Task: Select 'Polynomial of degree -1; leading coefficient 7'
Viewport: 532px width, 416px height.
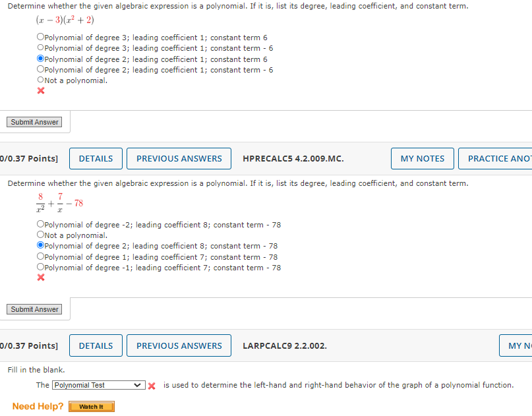Action: coord(39,267)
